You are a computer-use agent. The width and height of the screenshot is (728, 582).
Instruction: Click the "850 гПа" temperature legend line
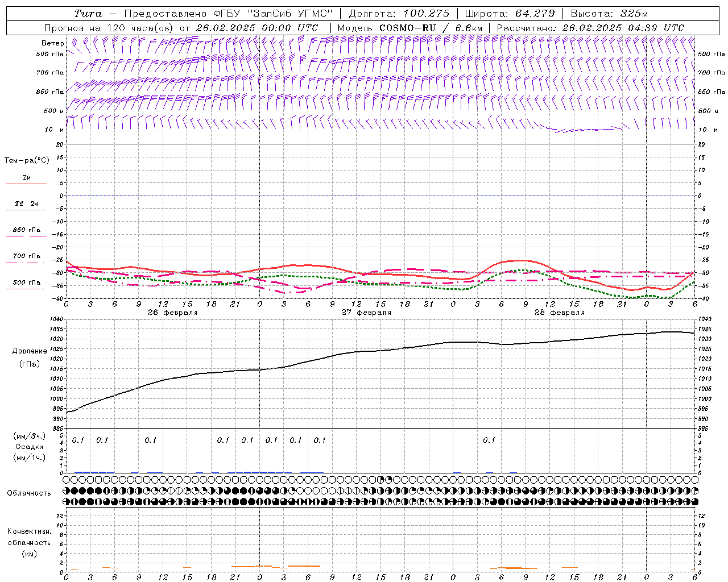26,236
